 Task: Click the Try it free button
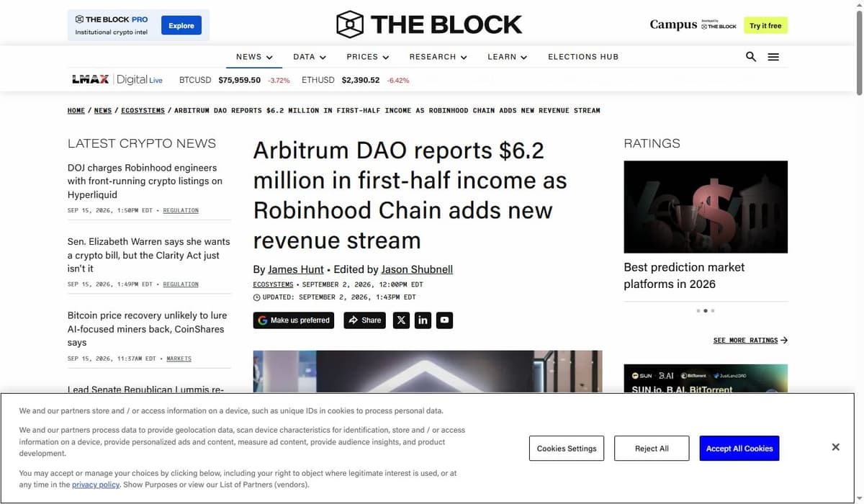pos(765,25)
